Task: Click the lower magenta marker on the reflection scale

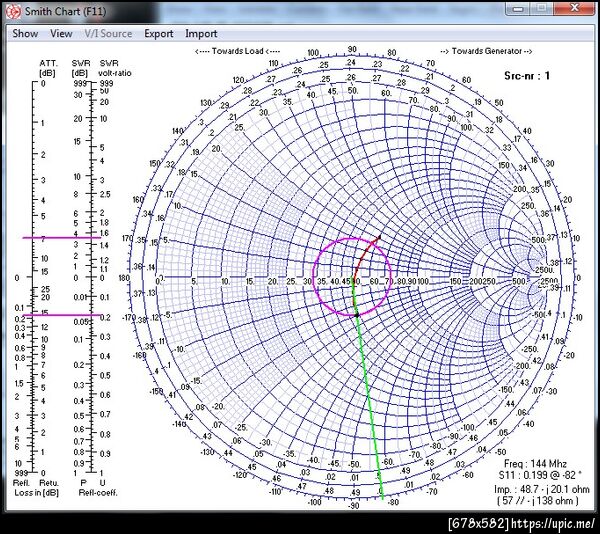Action: point(62,315)
